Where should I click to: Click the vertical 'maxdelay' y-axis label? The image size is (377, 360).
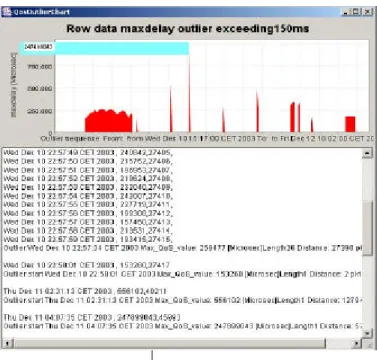tap(13, 85)
